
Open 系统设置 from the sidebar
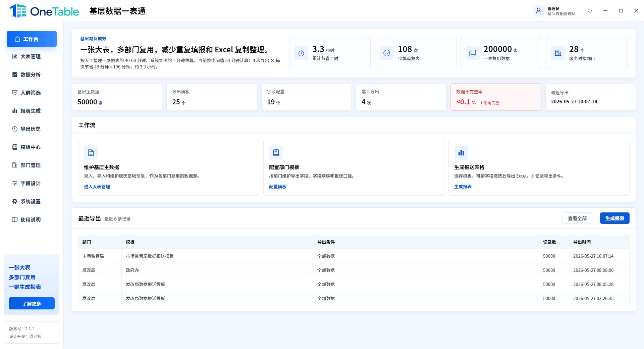32,201
